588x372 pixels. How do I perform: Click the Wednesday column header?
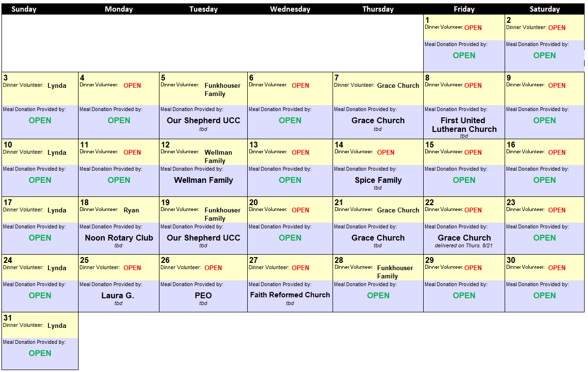pos(290,9)
